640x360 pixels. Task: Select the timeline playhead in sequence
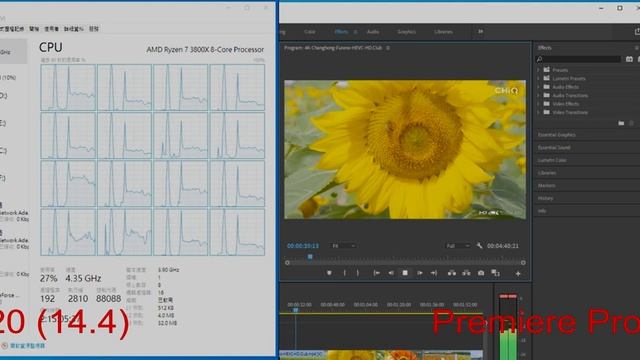point(296,310)
